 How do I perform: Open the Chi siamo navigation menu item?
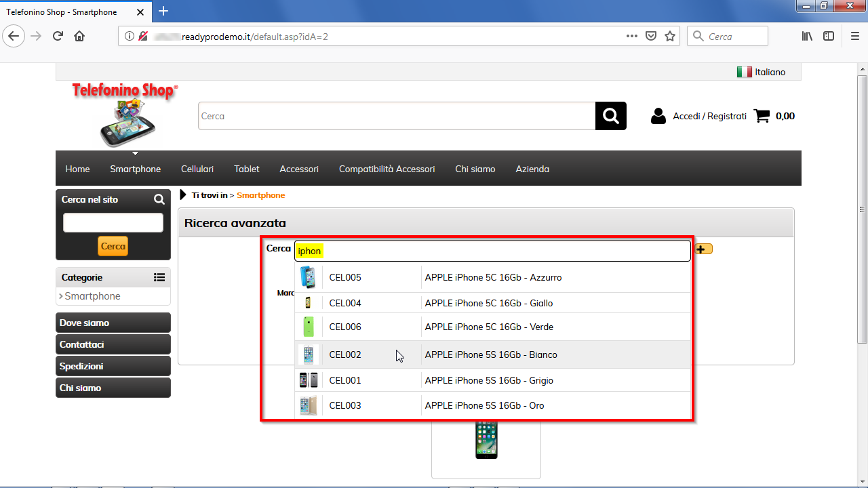click(475, 169)
